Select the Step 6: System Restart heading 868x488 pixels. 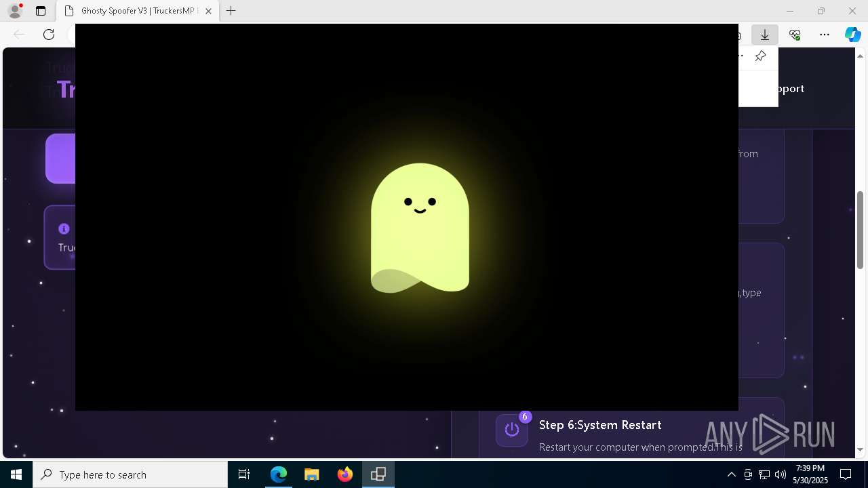click(x=600, y=425)
